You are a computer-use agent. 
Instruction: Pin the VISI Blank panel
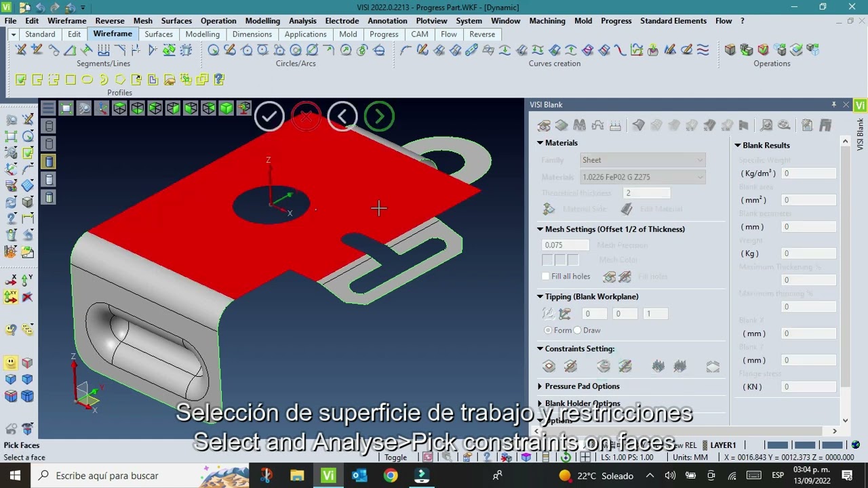click(833, 104)
